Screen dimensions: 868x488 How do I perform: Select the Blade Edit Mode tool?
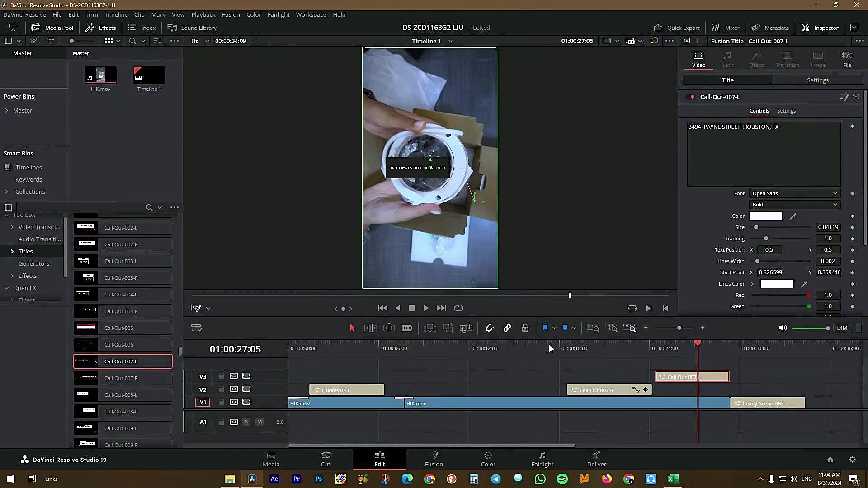pyautogui.click(x=407, y=328)
